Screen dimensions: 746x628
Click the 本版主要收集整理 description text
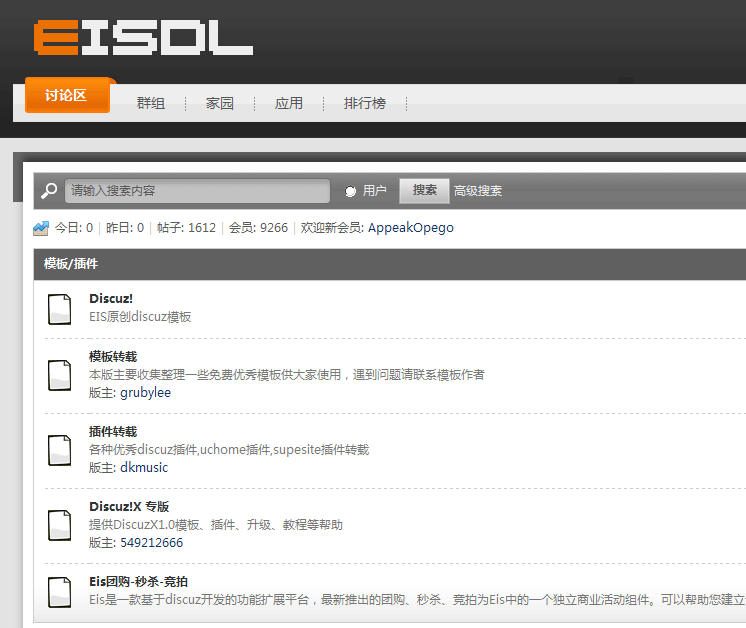(286, 375)
